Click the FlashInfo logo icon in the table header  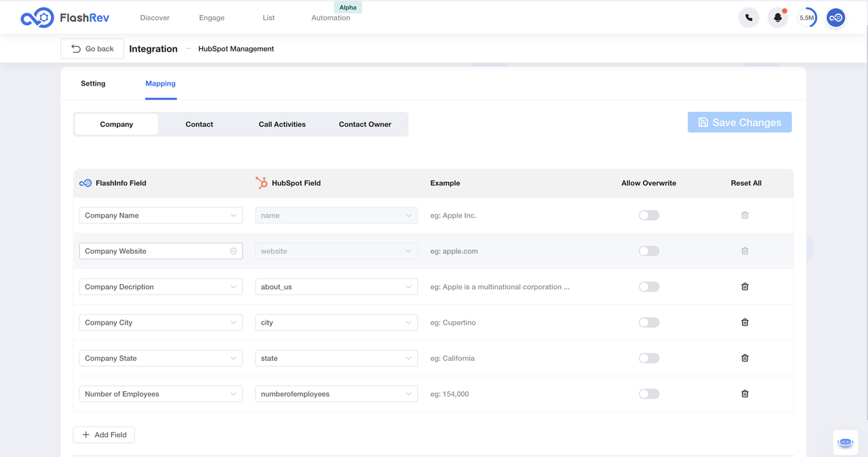(x=85, y=182)
